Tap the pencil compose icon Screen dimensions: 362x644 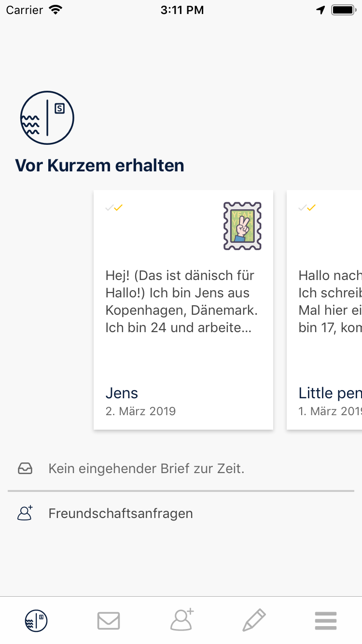pyautogui.click(x=254, y=620)
